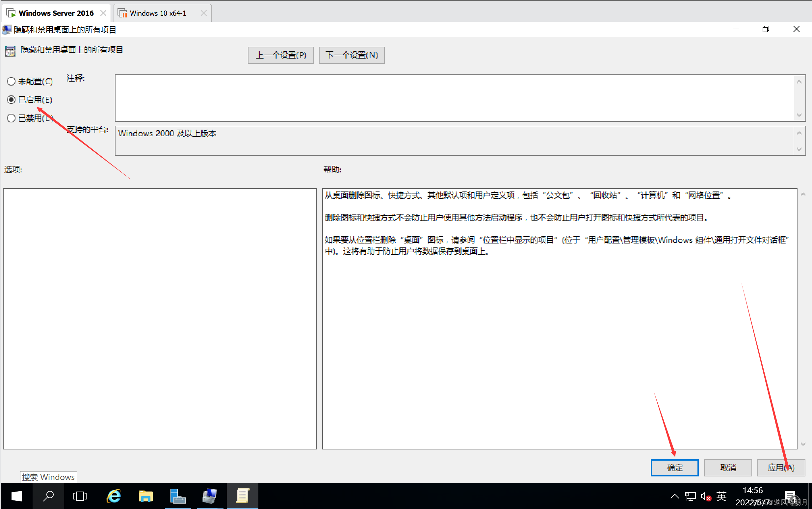
Task: Open taskbar search magnifier
Action: point(48,496)
